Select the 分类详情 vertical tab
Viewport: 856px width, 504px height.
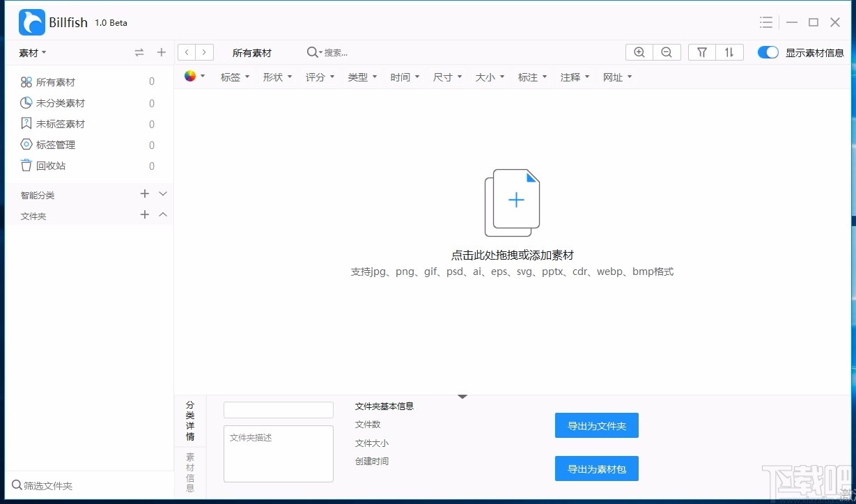(189, 421)
